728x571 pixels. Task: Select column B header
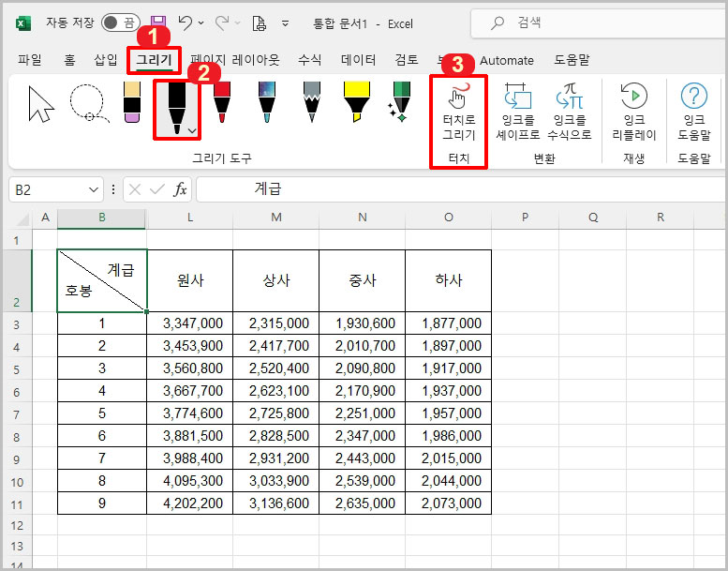point(102,218)
